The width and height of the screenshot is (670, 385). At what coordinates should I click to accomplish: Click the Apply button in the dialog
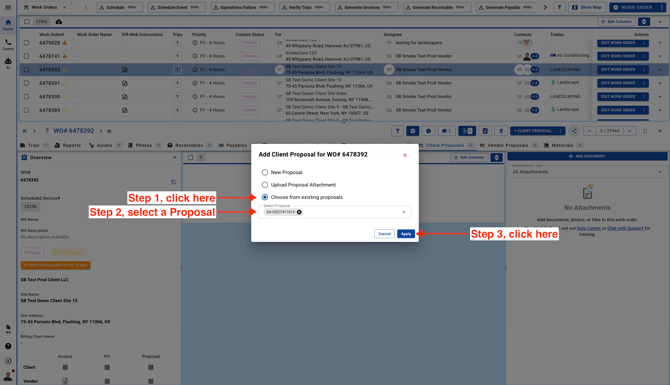point(406,234)
